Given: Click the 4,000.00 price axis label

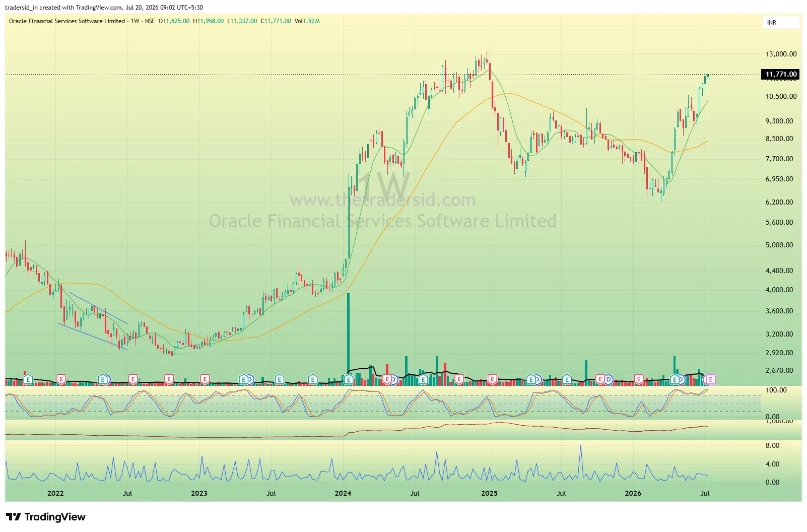Looking at the screenshot, I should [x=779, y=290].
